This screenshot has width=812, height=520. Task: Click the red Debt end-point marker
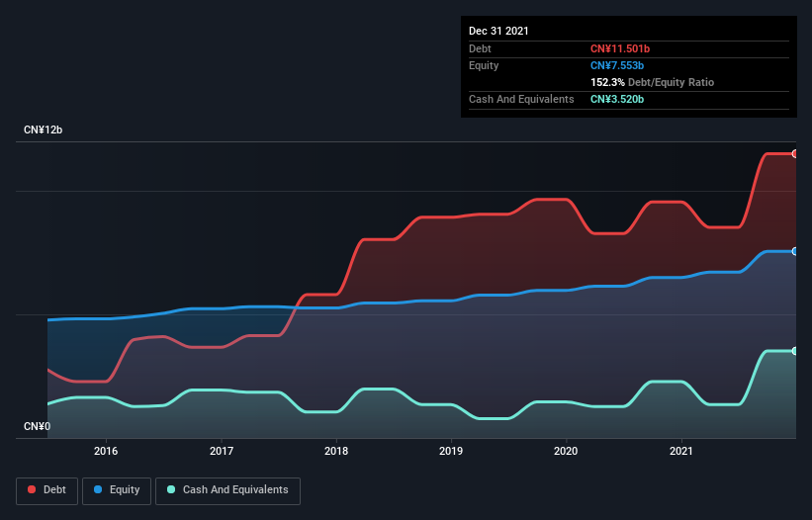[x=795, y=153]
